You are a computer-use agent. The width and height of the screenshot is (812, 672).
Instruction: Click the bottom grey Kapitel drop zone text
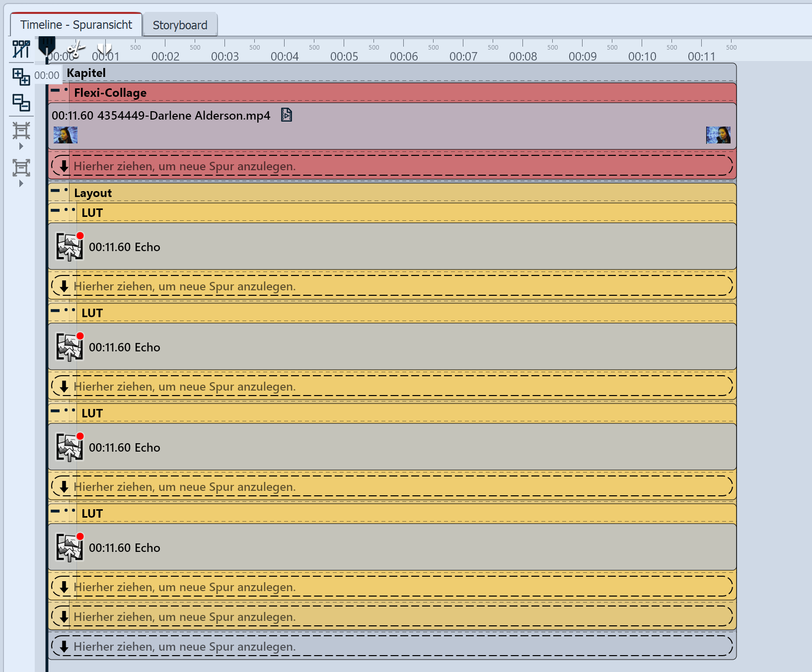[x=185, y=647]
